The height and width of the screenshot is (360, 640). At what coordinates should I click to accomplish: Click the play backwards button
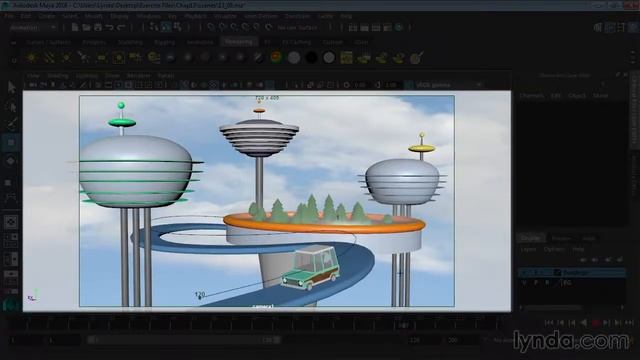(584, 323)
